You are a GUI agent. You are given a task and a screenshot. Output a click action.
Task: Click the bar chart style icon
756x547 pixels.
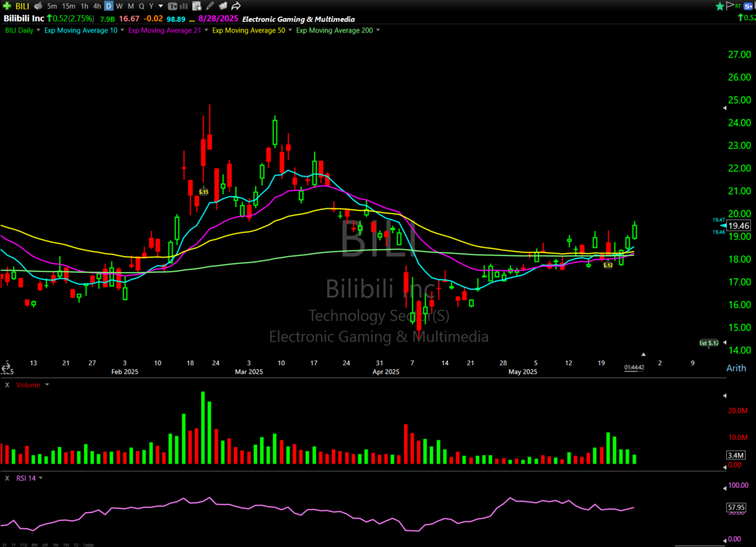[x=184, y=6]
